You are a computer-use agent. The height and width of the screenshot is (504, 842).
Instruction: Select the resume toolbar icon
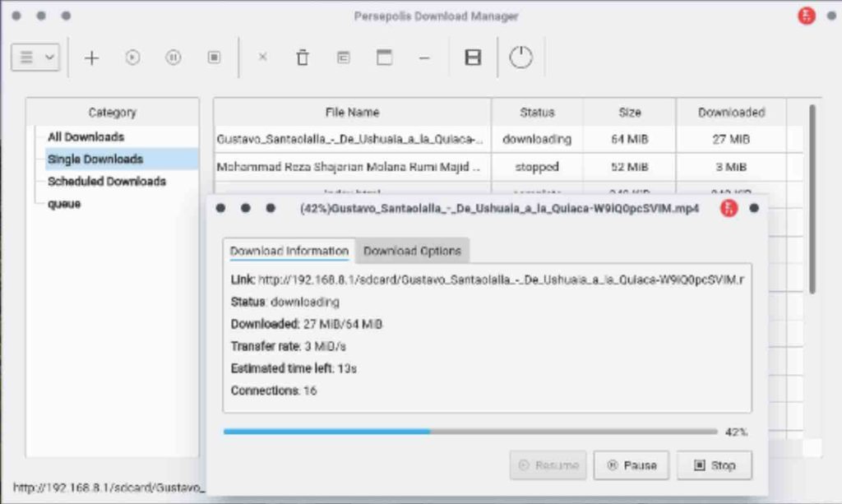coord(133,58)
